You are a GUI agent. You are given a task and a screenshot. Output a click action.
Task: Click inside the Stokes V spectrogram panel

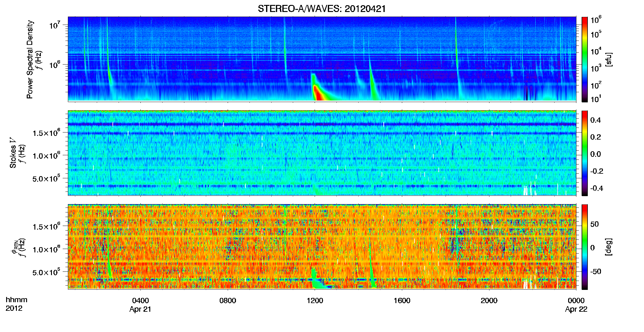click(322, 153)
